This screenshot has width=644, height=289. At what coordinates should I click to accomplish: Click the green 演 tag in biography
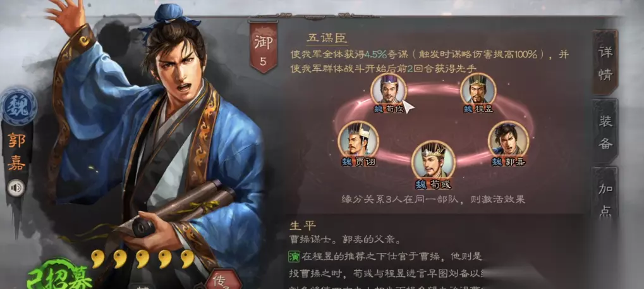point(294,257)
